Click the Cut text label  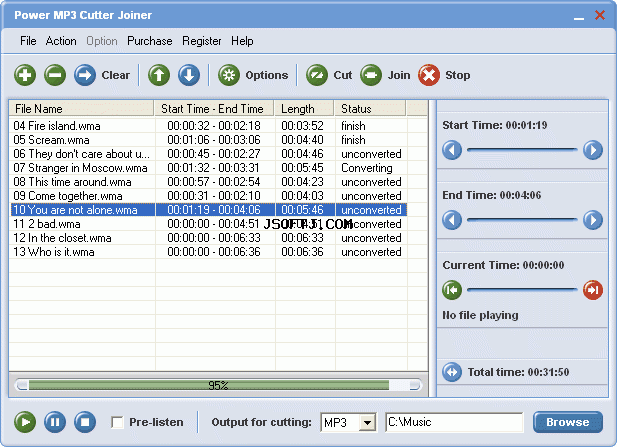click(x=343, y=75)
